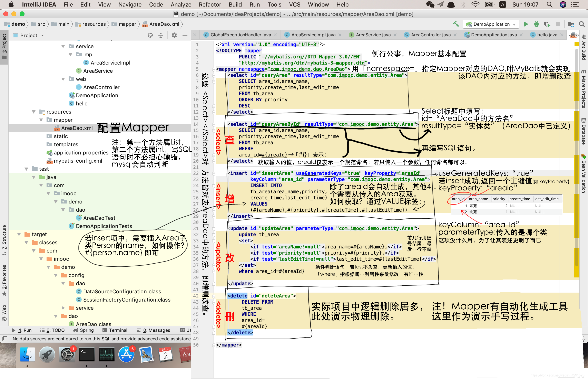Open the VCS menu

[294, 4]
